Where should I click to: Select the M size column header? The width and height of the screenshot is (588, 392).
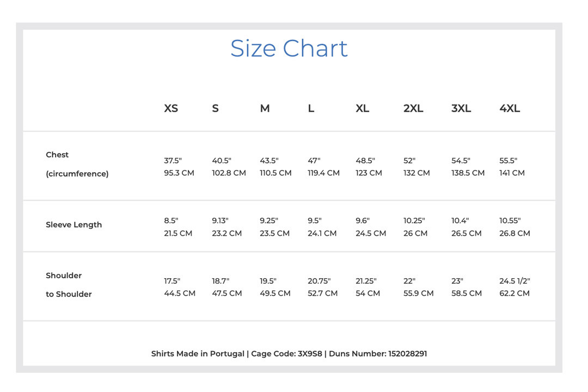pos(265,108)
